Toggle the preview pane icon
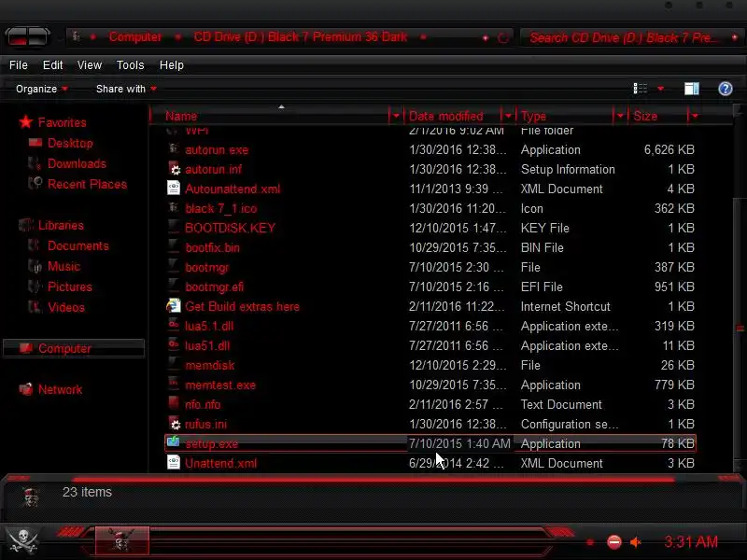This screenshot has width=747, height=560. click(692, 89)
